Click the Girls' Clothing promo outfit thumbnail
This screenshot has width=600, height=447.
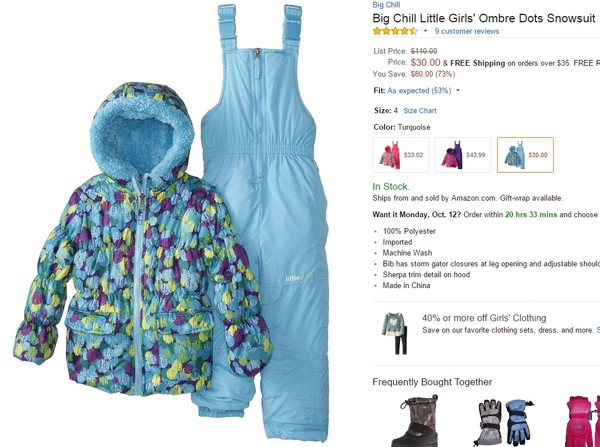[395, 333]
